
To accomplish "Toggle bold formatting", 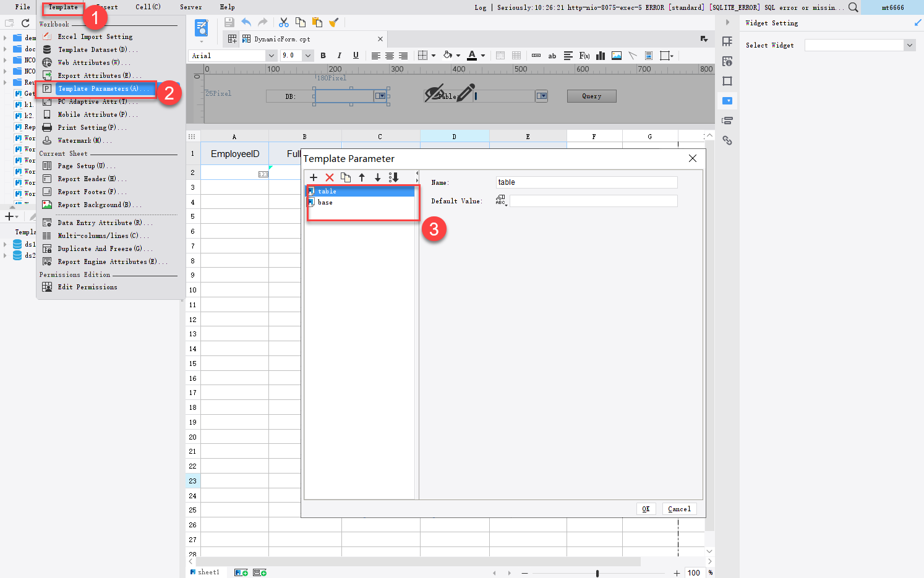I will click(323, 55).
